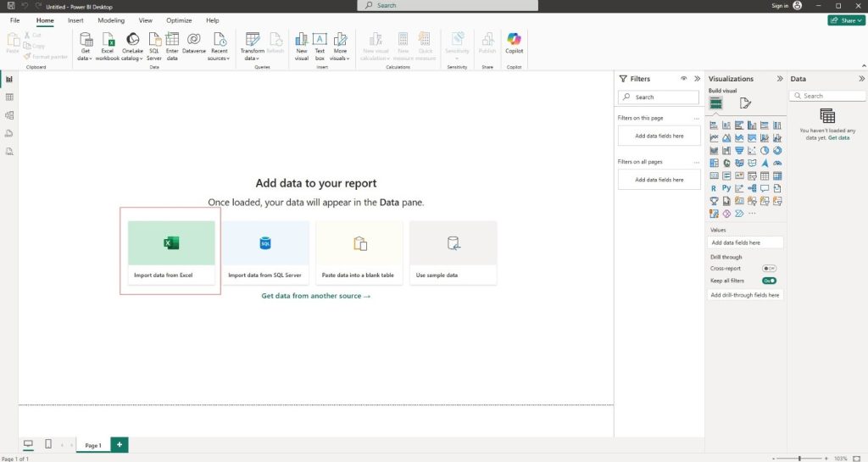Launch Copilot from the ribbon
868x462 pixels.
click(x=514, y=44)
